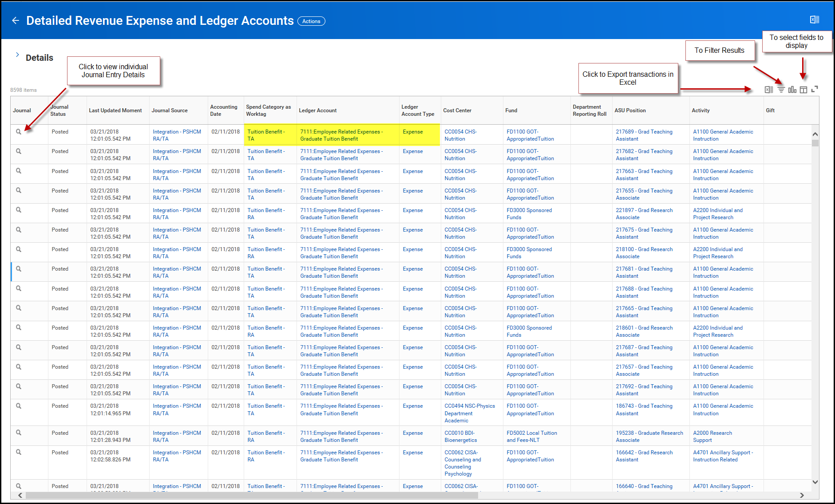
Task: Click horizontal scrollbar left arrow
Action: click(20, 495)
